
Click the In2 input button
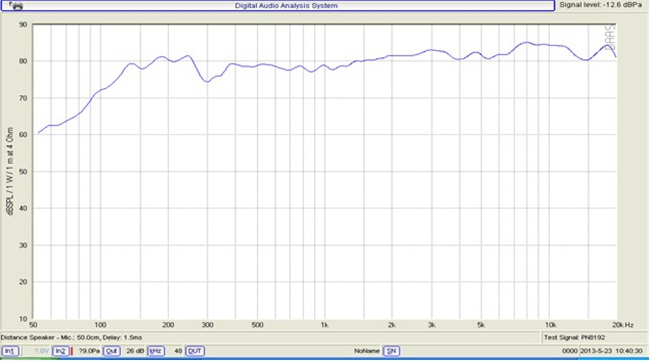coord(61,351)
